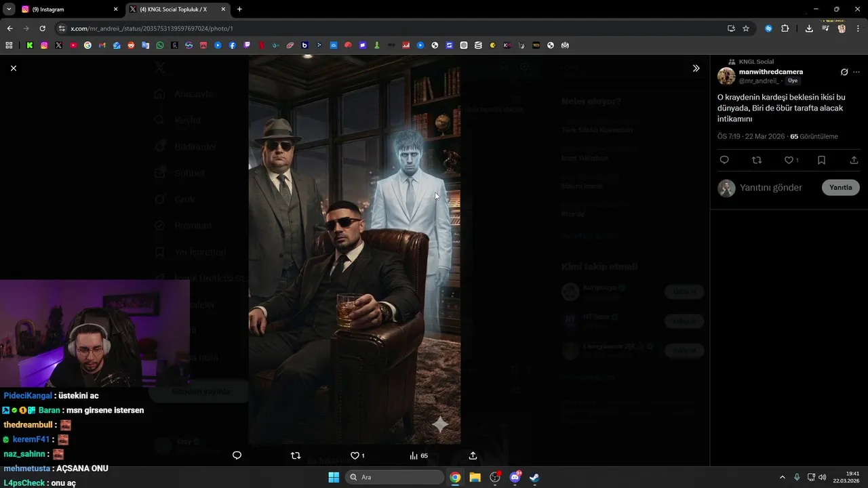Image resolution: width=868 pixels, height=488 pixels.
Task: Open the media controls icon
Action: pos(825,28)
